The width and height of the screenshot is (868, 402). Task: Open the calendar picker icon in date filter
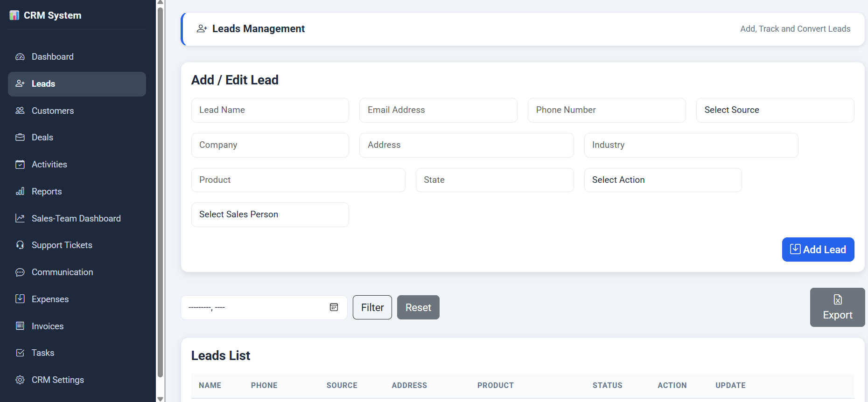pyautogui.click(x=334, y=307)
